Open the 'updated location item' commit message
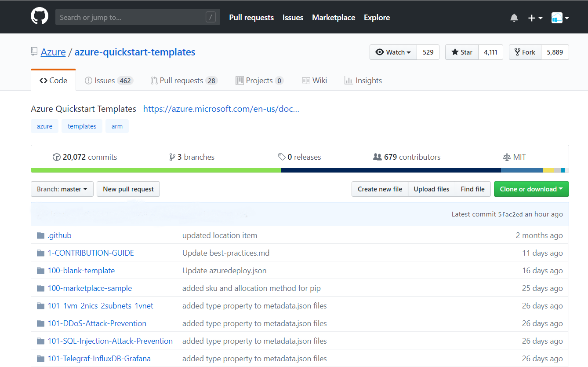 pos(220,235)
